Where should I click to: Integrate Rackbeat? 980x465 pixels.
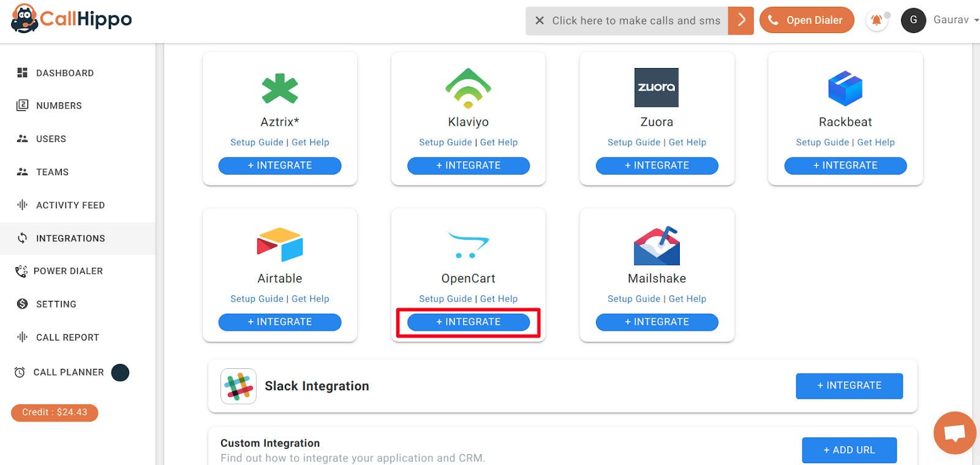[x=845, y=165]
